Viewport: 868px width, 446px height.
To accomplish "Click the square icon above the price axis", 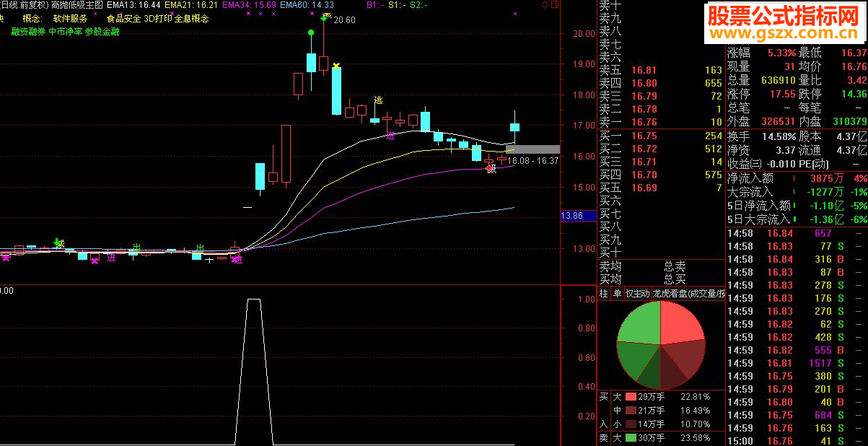I will (554, 5).
